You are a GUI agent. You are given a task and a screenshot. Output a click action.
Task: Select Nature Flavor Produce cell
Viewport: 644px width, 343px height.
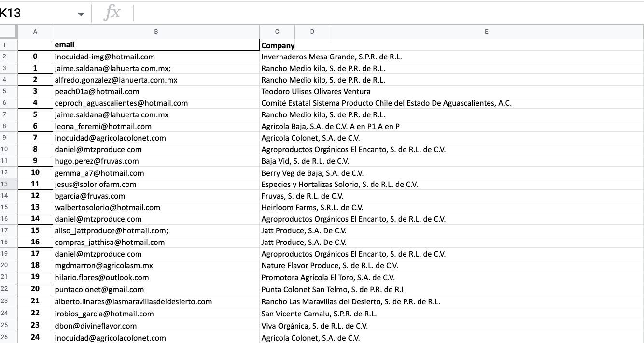330,265
